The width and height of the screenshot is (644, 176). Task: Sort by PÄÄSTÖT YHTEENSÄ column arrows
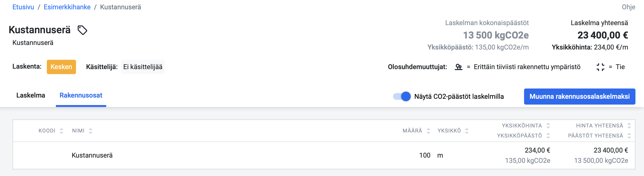point(629,136)
